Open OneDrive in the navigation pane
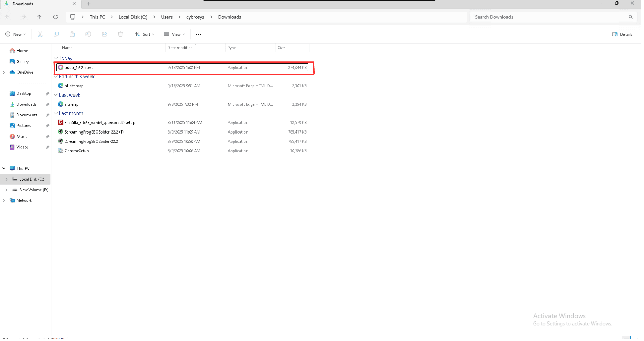The height and width of the screenshot is (341, 644). click(22, 73)
